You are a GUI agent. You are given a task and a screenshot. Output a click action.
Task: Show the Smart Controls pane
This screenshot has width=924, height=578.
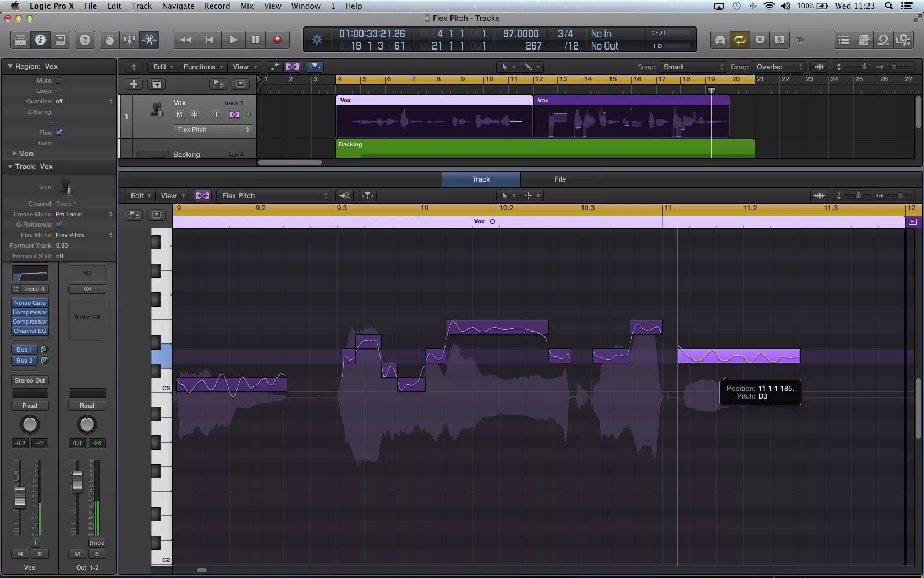pos(109,40)
